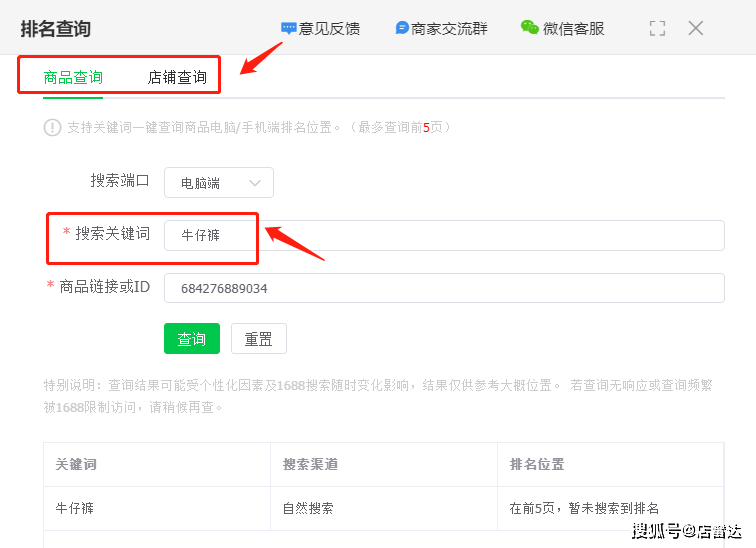
Task: Click the feedback chat bubble icon
Action: (289, 28)
